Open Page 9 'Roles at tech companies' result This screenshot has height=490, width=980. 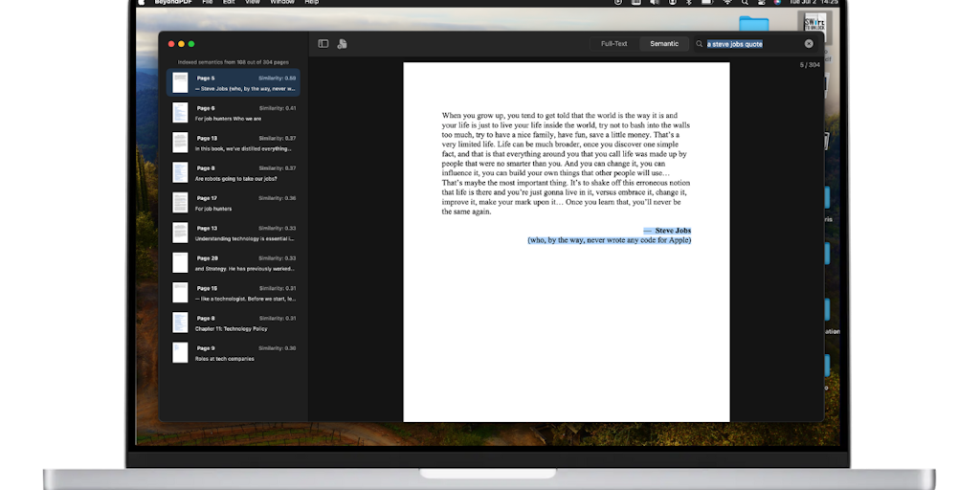coord(234,353)
